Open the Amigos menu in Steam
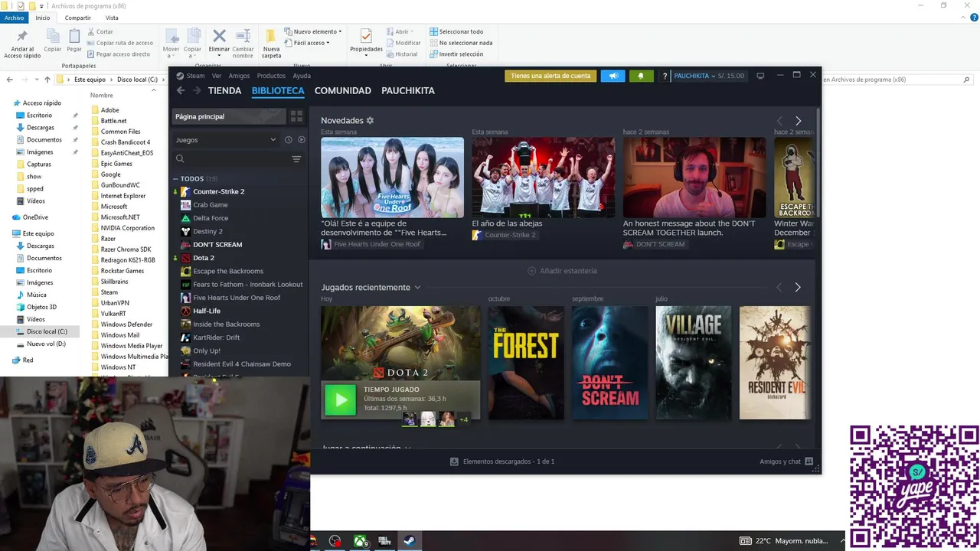 tap(239, 76)
